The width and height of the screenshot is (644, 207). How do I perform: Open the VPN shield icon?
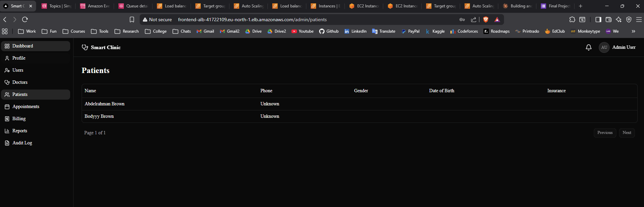pos(629,20)
